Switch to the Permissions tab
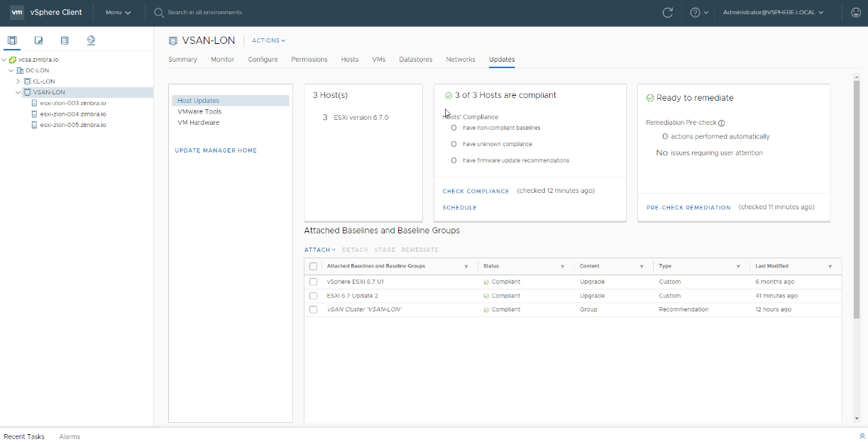The height and width of the screenshot is (442, 868). (309, 60)
